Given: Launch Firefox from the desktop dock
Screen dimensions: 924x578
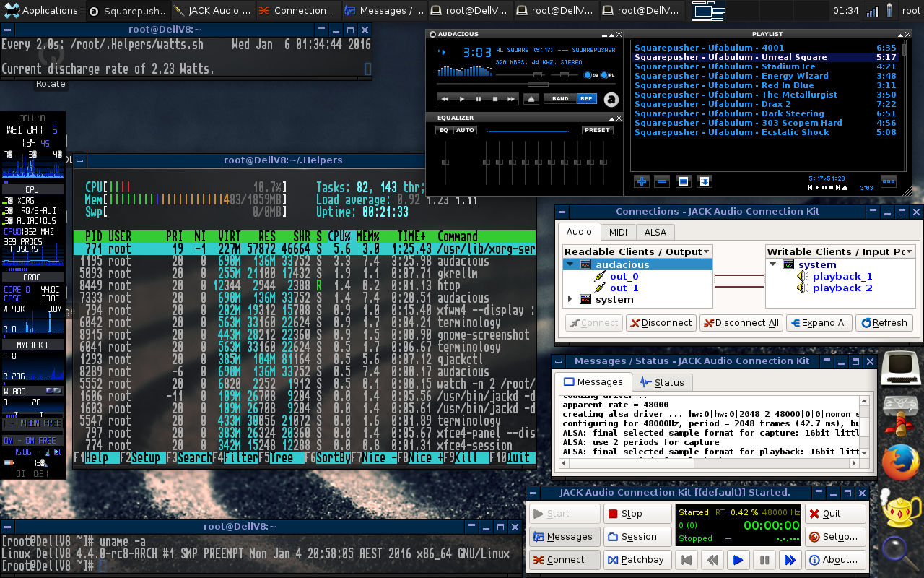Looking at the screenshot, I should coord(900,461).
